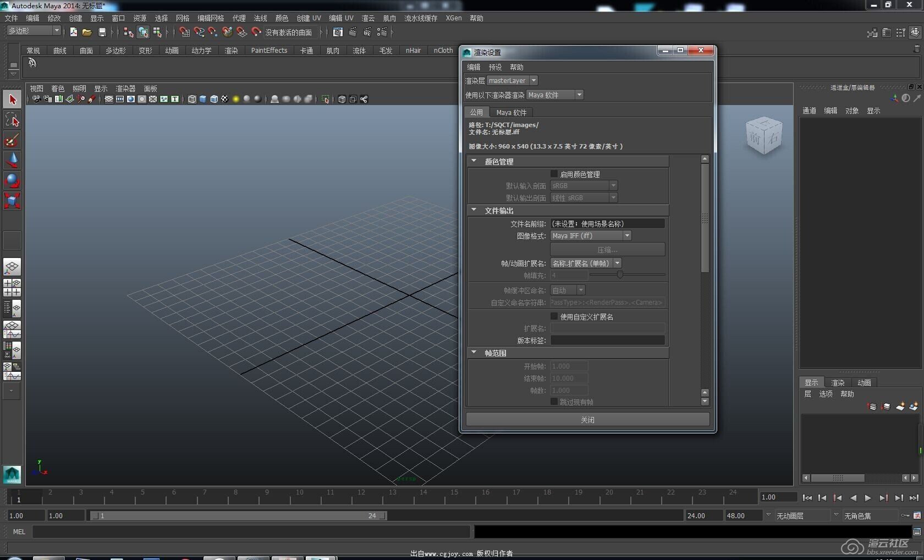Open the 帧/动画扩展名 dropdown
The image size is (924, 560).
pos(586,263)
